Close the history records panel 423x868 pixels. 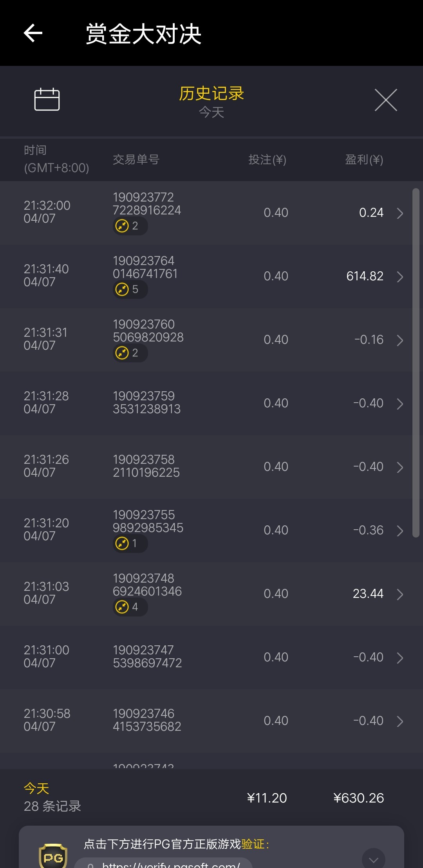[386, 100]
